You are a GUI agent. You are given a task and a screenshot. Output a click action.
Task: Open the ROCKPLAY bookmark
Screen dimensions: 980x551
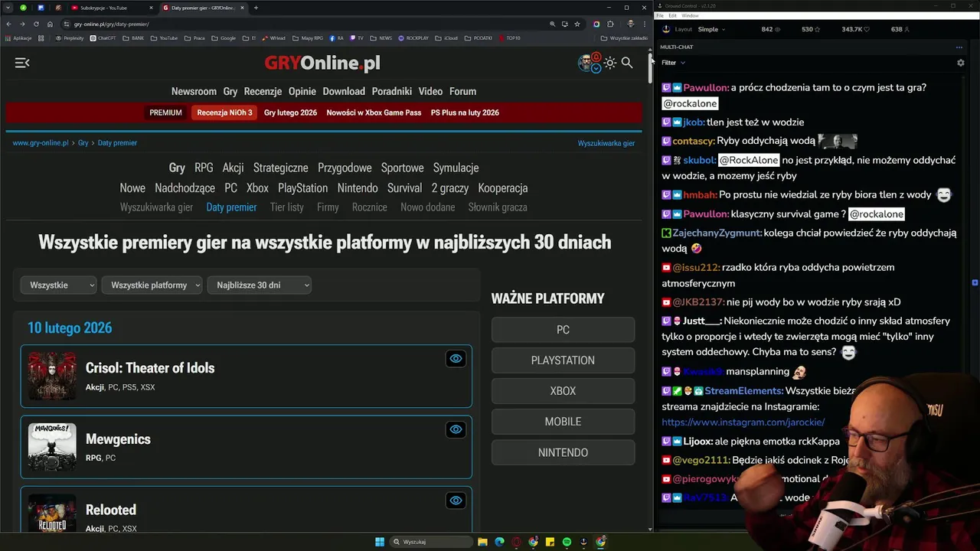413,37
